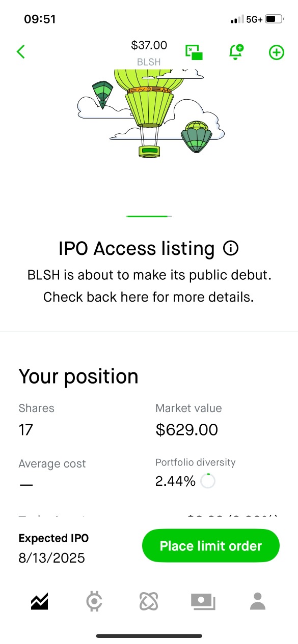Tap the 2.44% portfolio diversity value
298x644 pixels.
(175, 481)
